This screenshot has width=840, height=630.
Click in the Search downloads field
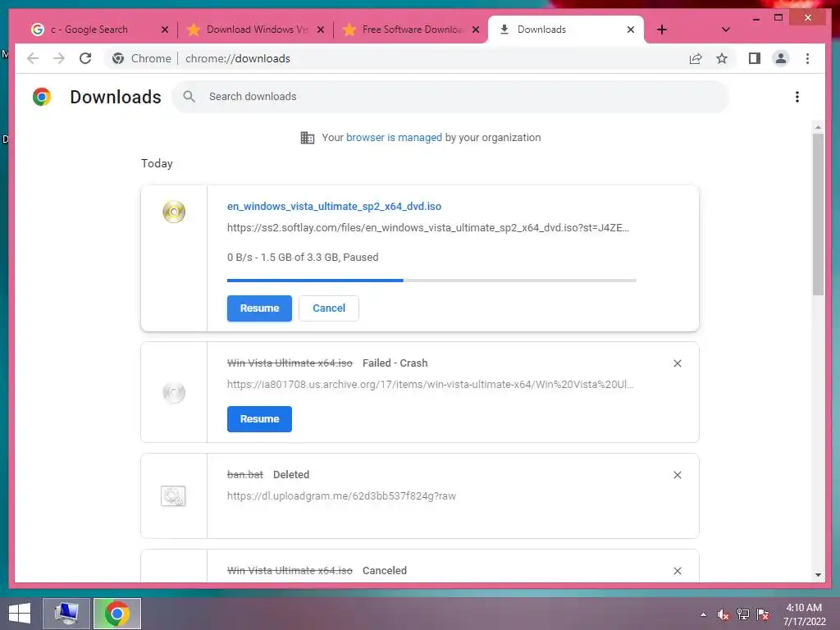click(x=450, y=97)
